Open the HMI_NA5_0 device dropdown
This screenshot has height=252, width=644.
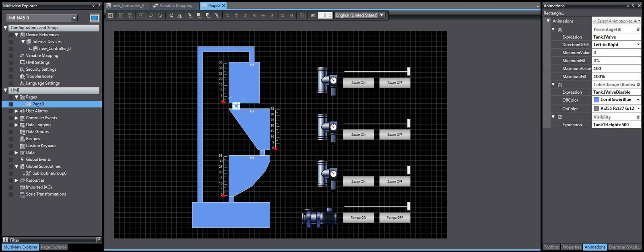[x=74, y=18]
